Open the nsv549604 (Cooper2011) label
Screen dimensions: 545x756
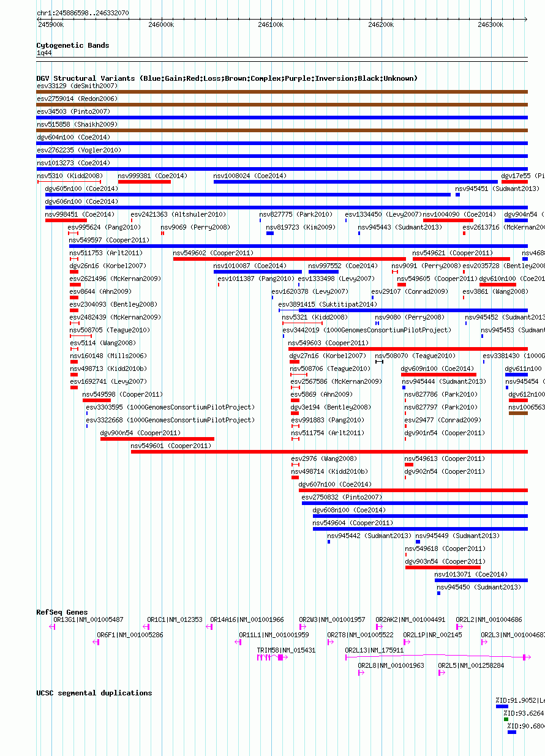[353, 523]
